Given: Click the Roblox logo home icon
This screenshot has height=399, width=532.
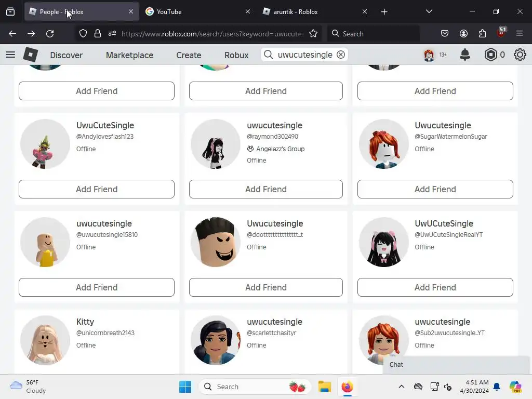Looking at the screenshot, I should coord(31,54).
